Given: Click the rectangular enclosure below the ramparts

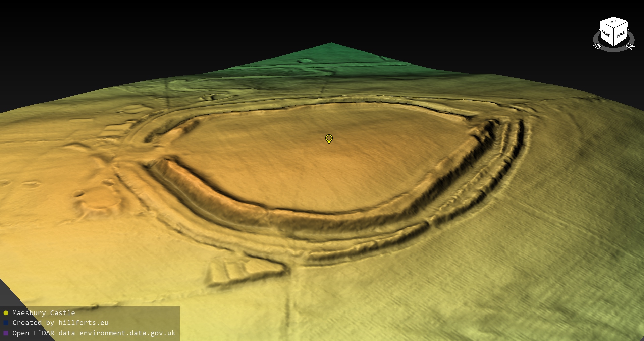Looking at the screenshot, I should coord(245,270).
